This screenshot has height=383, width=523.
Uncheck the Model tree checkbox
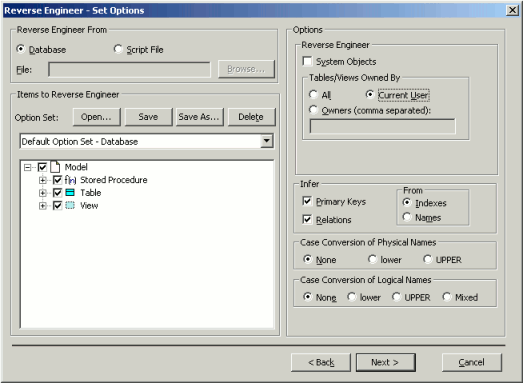click(42, 167)
